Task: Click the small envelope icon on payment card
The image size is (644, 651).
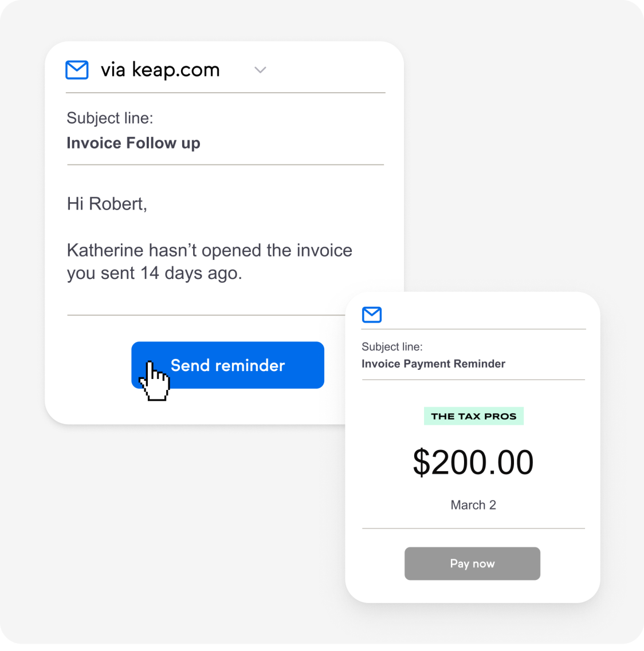Action: pyautogui.click(x=372, y=315)
